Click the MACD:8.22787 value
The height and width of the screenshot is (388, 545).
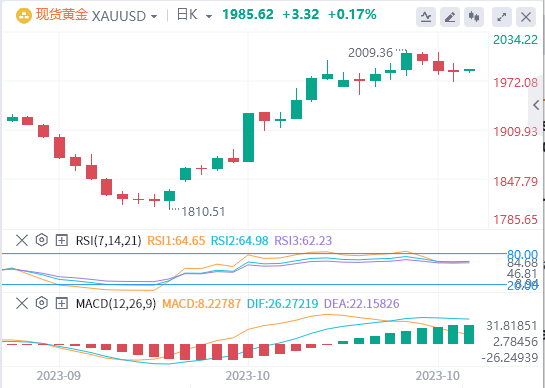202,304
